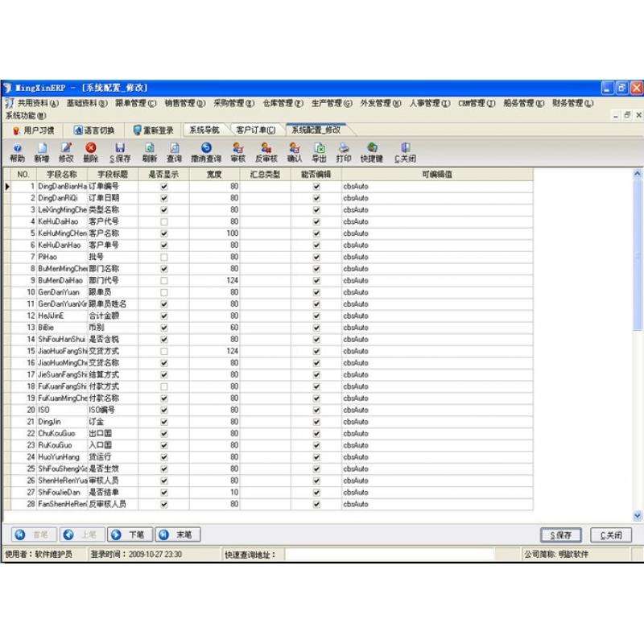Open the 人事管理(I) menu
This screenshot has height=644, width=644.
[430, 103]
